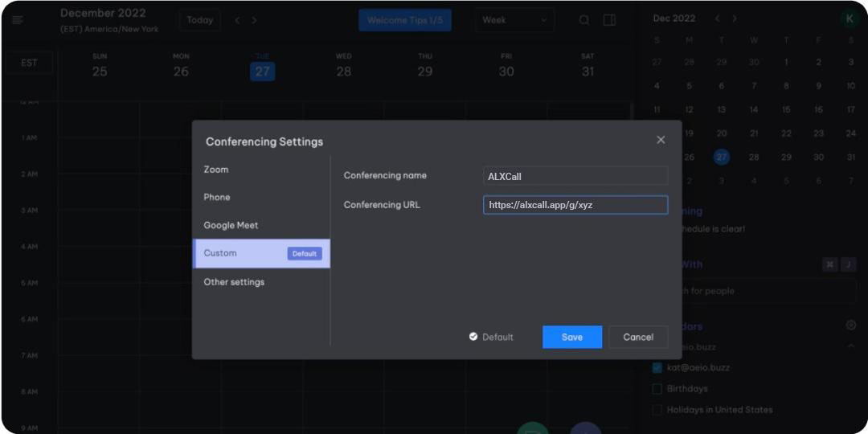Go to next month in mini calendar
Image resolution: width=868 pixels, height=434 pixels.
(735, 18)
